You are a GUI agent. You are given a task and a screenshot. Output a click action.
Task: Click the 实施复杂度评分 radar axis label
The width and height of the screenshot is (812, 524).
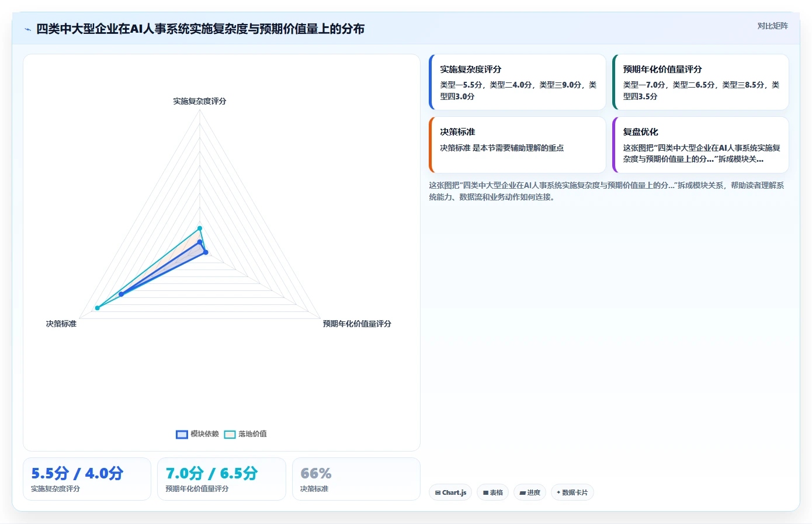point(199,101)
